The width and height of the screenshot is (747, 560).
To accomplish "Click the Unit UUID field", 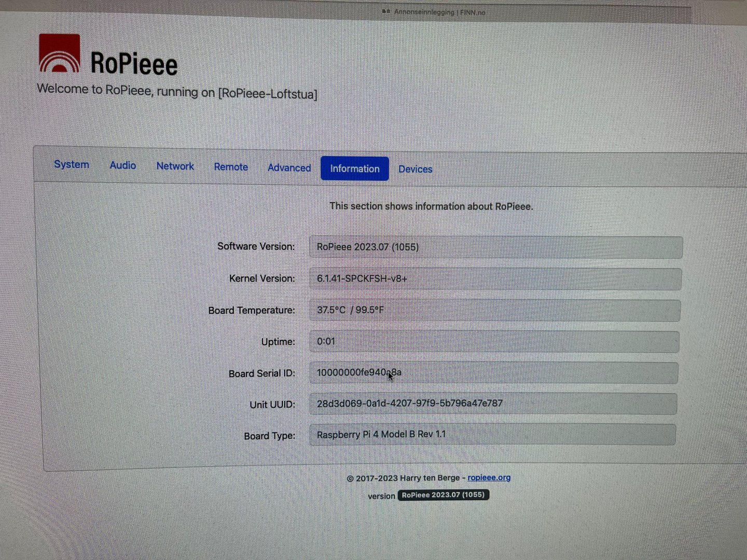I will pos(493,404).
